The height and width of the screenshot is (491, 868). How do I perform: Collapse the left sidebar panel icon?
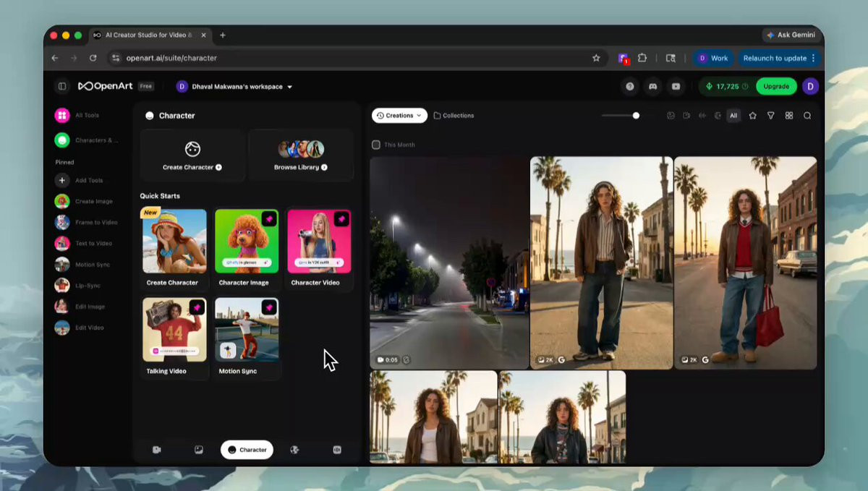click(62, 87)
